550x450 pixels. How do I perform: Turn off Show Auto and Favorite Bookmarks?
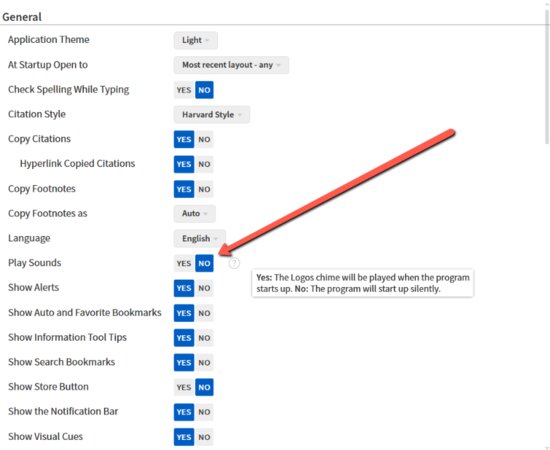coord(204,313)
